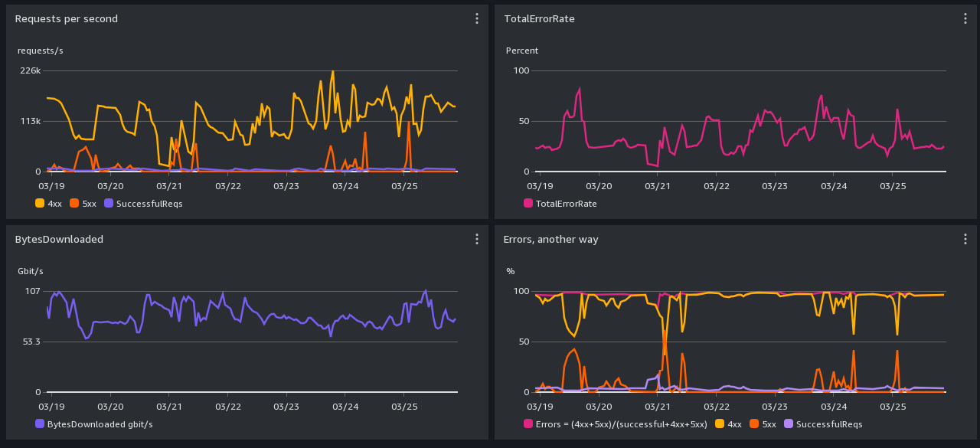Open the TotalErrorRate panel's three-dot menu

click(x=965, y=18)
